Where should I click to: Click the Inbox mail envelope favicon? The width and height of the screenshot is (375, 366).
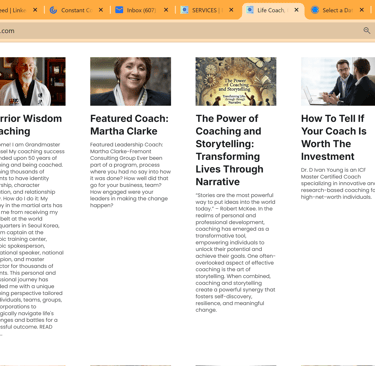(119, 10)
